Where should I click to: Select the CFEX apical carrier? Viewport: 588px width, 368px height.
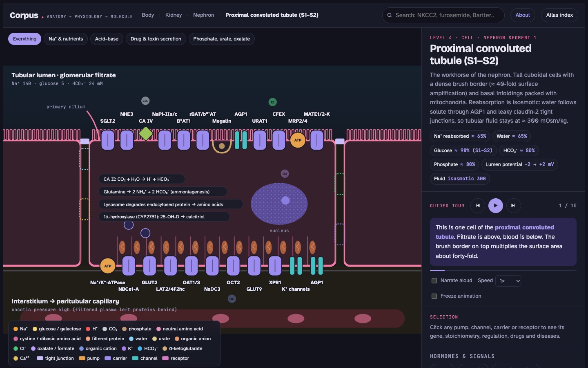(x=279, y=140)
